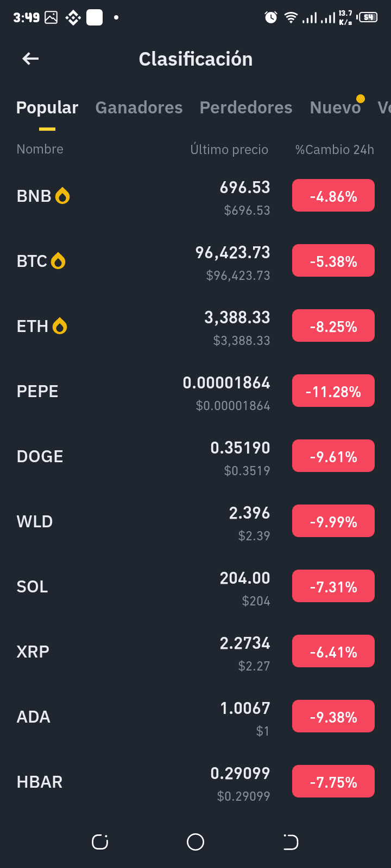Open the XRP row
The width and height of the screenshot is (391, 868).
pos(195,652)
